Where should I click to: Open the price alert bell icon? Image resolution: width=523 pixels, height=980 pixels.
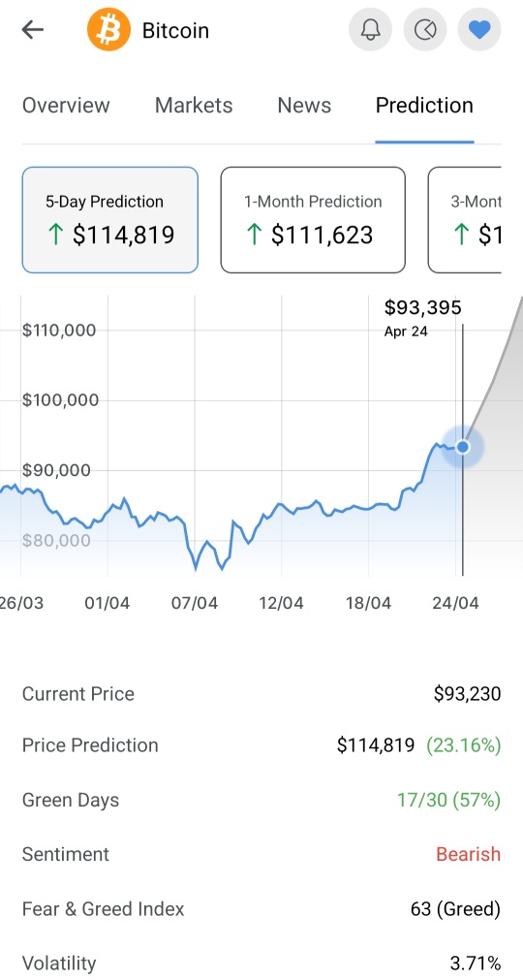(370, 29)
